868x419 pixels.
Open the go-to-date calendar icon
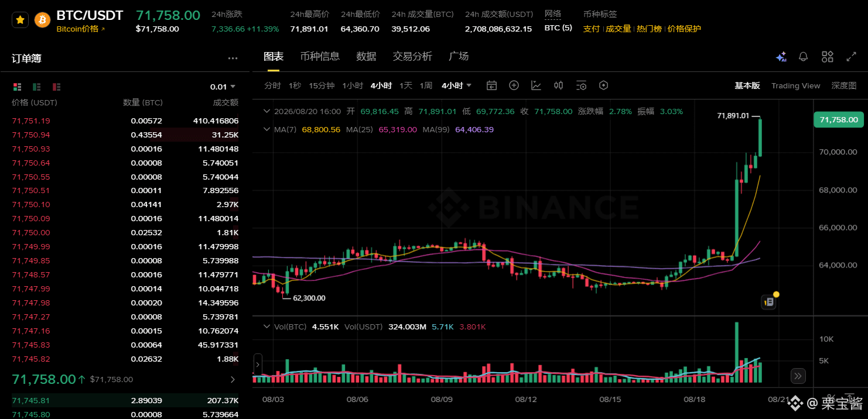click(x=491, y=85)
